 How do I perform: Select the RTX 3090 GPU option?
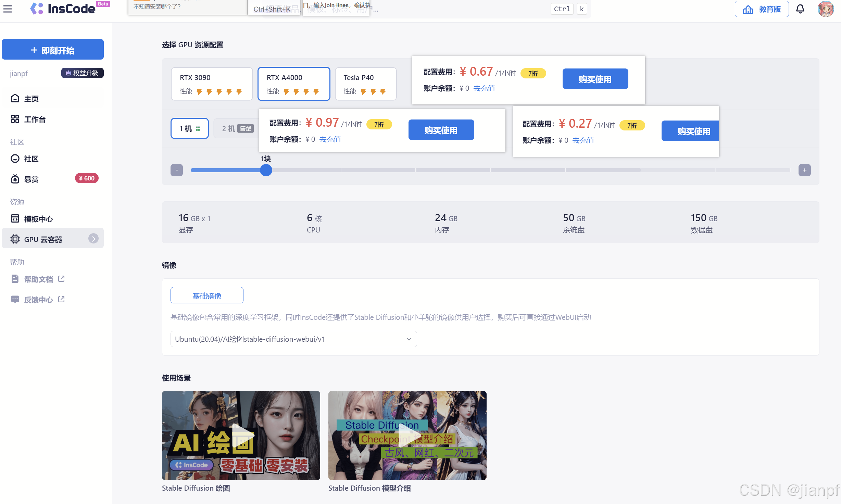(212, 84)
